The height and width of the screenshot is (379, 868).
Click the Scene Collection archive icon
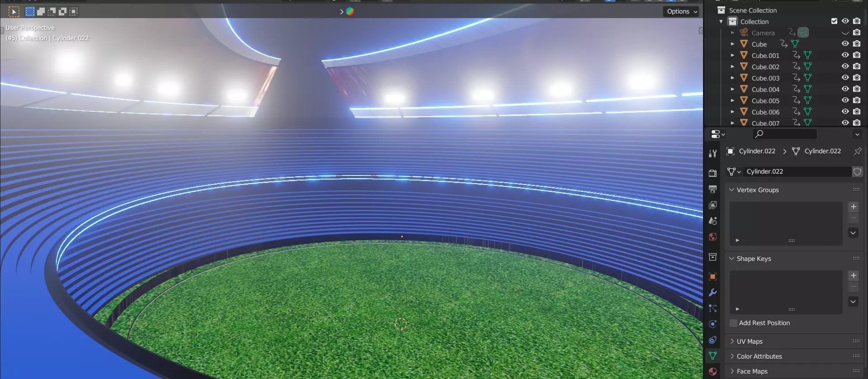[x=722, y=10]
